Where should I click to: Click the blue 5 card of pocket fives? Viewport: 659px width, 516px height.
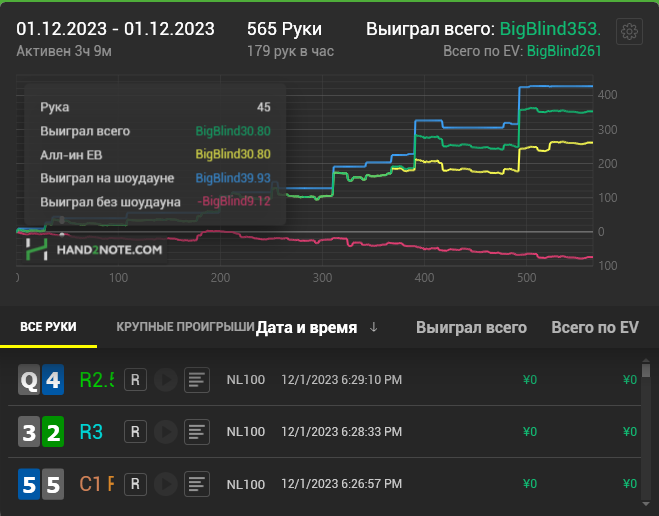(x=29, y=484)
